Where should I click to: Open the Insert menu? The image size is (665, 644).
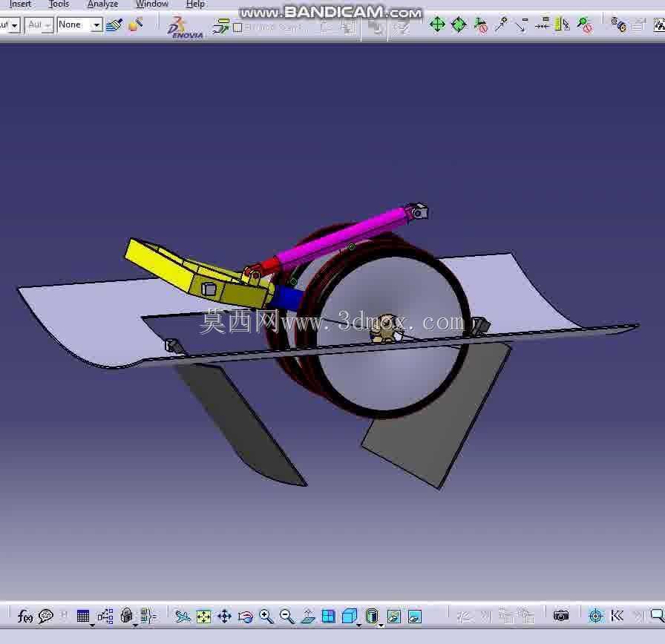[20, 4]
